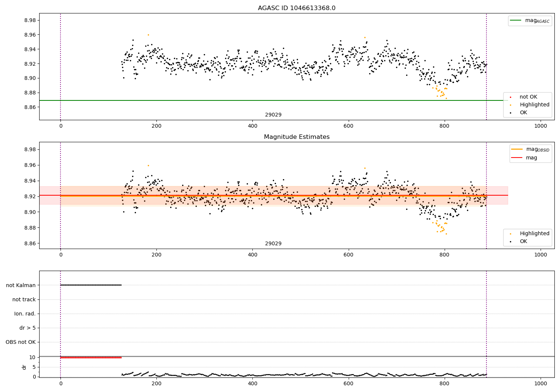Click 'OK' legend entry in Magnitude Estimates plot

(x=523, y=242)
